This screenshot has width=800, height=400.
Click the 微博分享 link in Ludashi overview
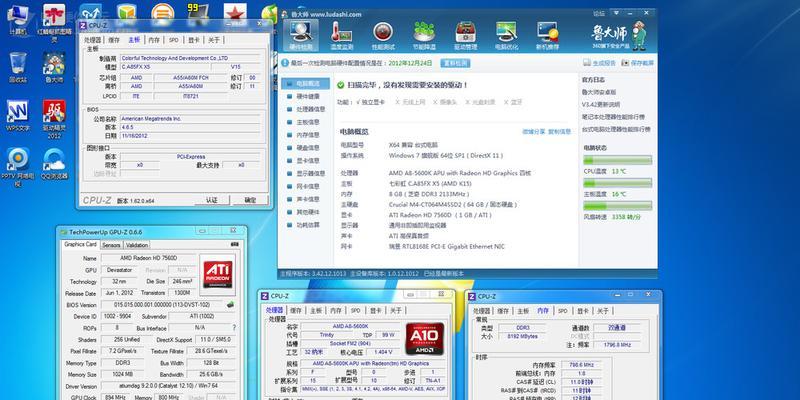pyautogui.click(x=534, y=132)
